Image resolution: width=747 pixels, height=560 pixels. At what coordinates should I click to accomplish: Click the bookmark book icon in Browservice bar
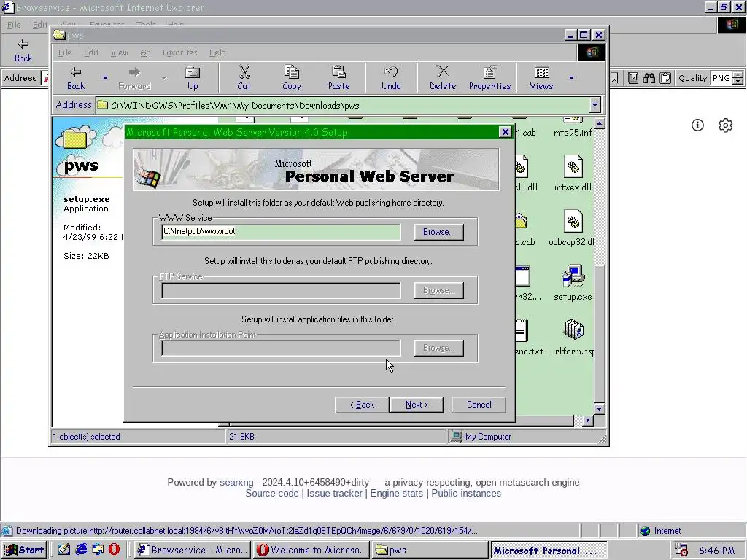pos(632,77)
